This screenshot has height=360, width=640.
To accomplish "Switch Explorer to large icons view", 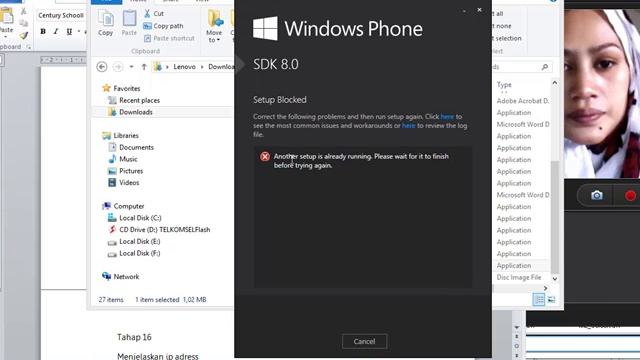I will pyautogui.click(x=551, y=300).
